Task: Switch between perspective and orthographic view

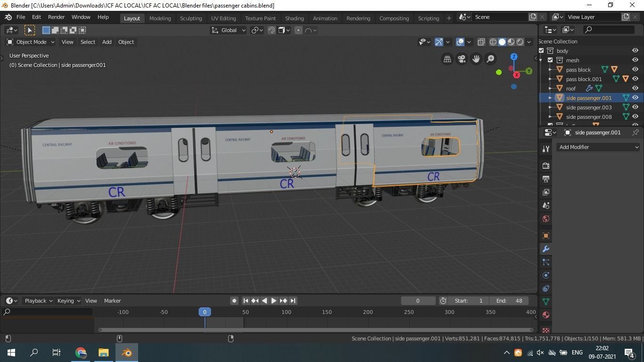Action: (447, 59)
